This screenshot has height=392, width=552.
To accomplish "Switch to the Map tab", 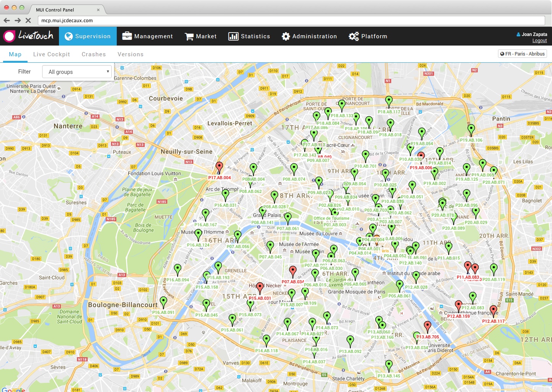I will point(15,54).
